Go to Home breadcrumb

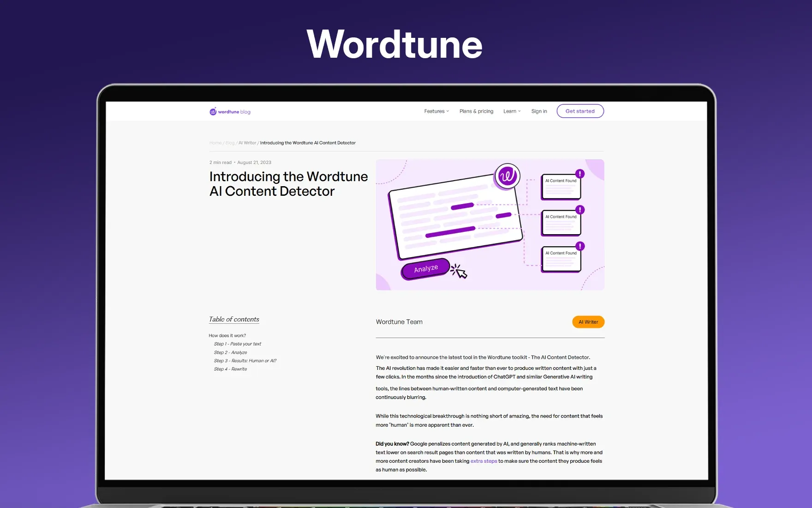click(x=215, y=143)
